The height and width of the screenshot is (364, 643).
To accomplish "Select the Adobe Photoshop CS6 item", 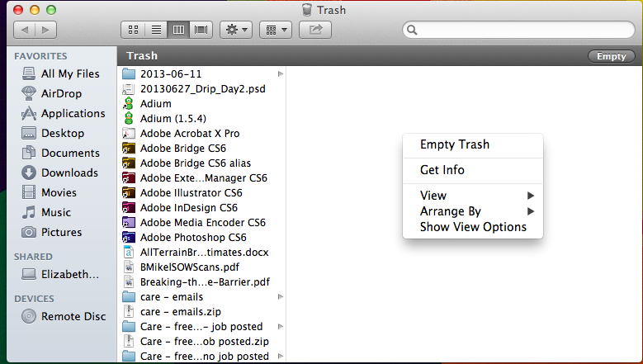I will point(193,237).
